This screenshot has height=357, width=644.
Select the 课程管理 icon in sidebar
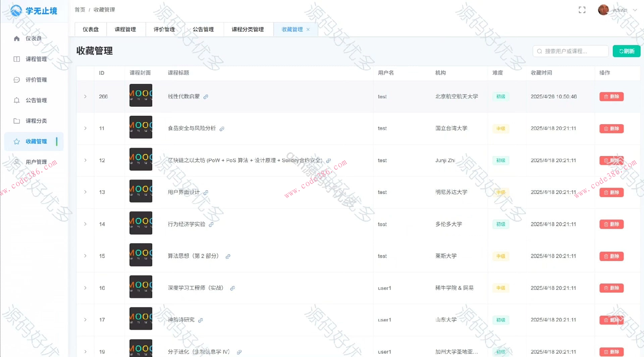[17, 59]
